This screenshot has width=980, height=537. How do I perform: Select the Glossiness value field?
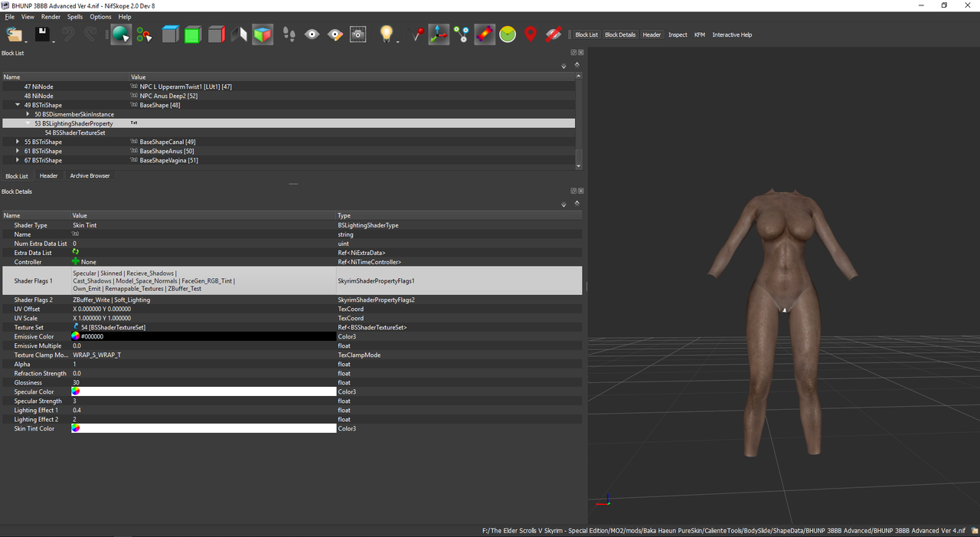(x=203, y=382)
